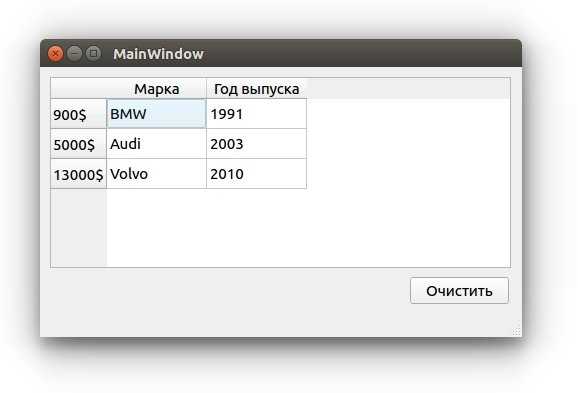Click the 2003 year cell
Viewport: 578px width, 393px height.
pyautogui.click(x=257, y=144)
